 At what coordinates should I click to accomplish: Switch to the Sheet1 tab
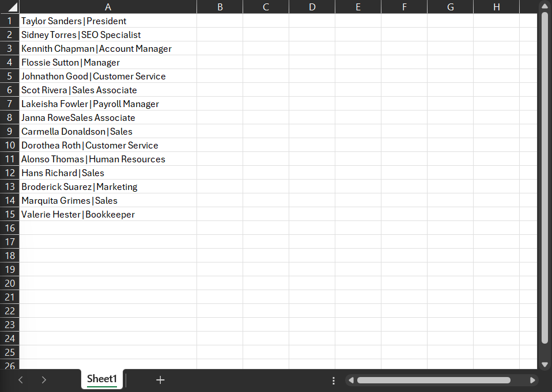point(102,379)
